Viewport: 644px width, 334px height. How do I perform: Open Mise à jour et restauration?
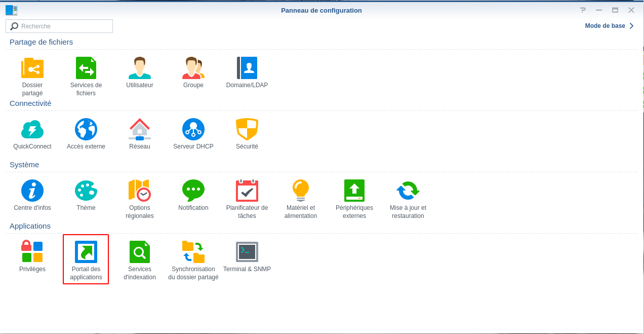click(x=408, y=191)
